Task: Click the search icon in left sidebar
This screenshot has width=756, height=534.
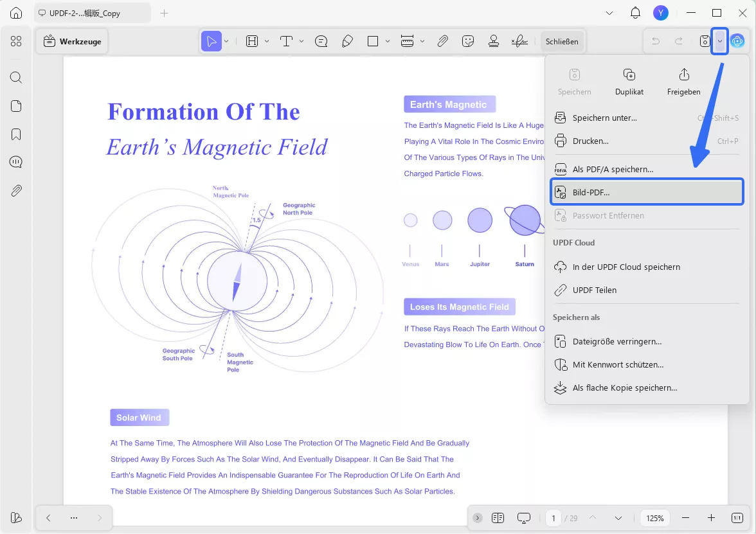Action: [x=16, y=78]
